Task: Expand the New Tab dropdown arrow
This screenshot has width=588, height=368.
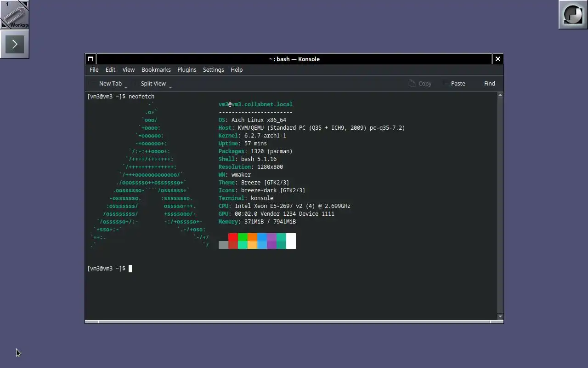Action: point(126,86)
